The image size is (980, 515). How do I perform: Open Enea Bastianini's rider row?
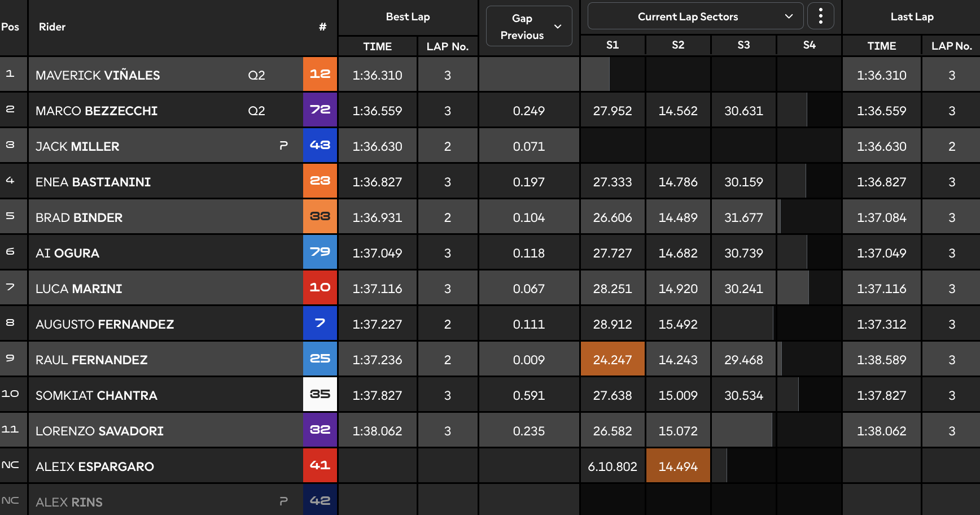point(490,181)
